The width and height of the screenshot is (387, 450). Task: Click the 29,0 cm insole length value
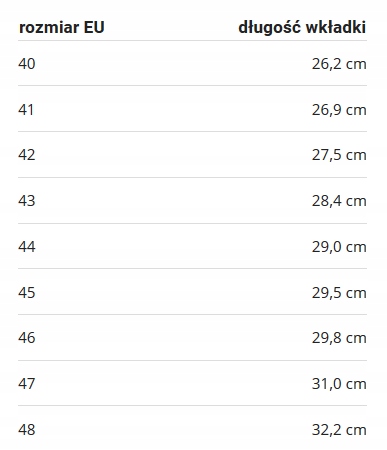point(339,247)
